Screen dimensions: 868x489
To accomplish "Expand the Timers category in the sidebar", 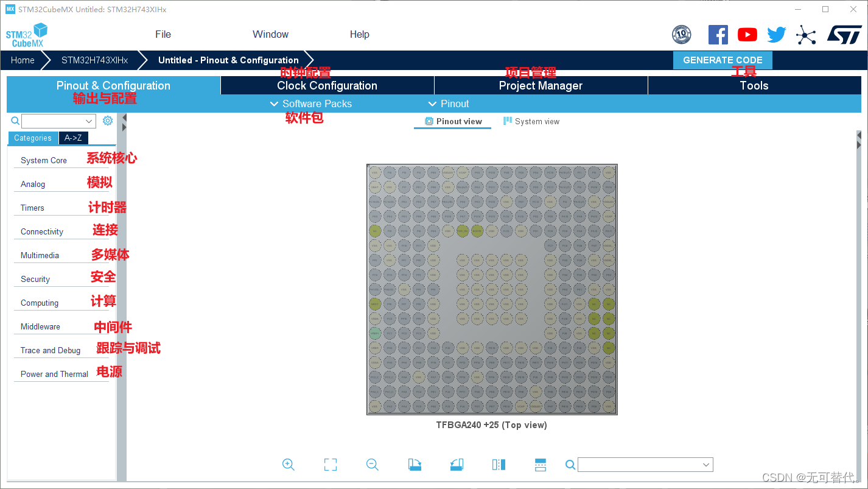I will [x=32, y=208].
